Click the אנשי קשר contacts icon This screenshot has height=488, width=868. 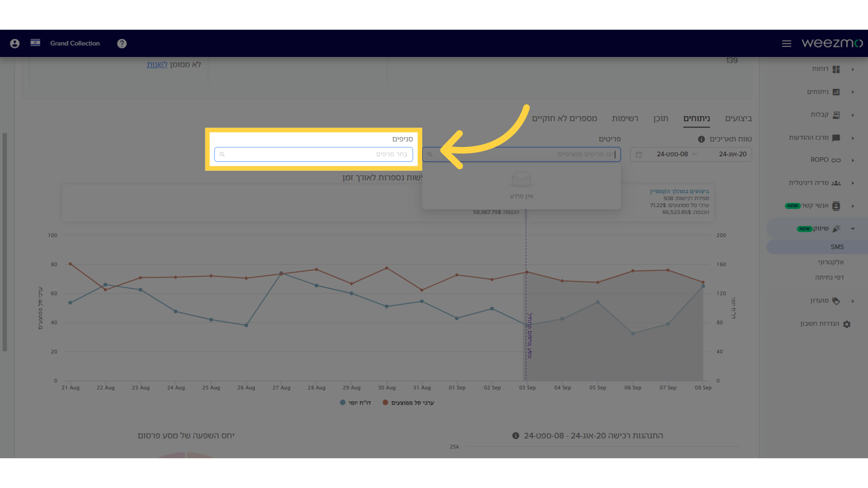coord(836,206)
